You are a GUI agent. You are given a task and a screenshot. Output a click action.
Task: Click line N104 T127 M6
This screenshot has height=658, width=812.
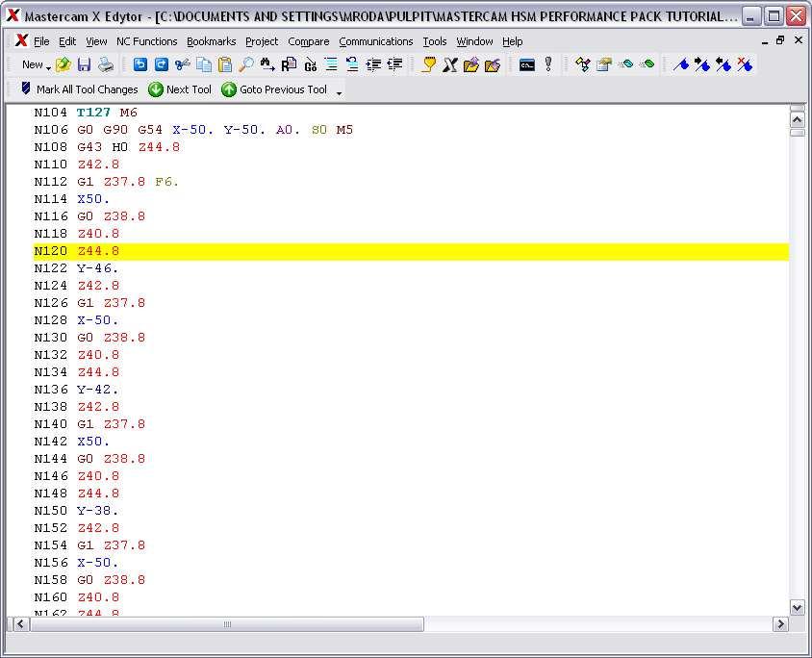pos(86,113)
